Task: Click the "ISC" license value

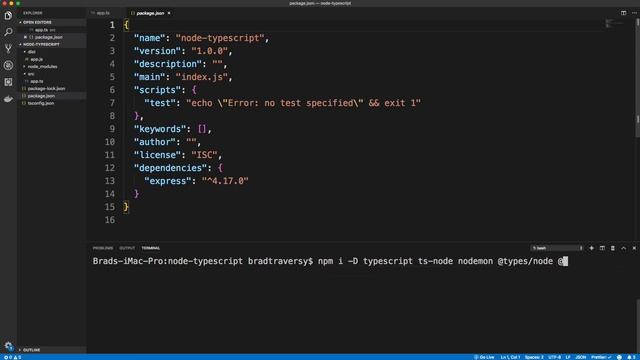Action: (204, 155)
